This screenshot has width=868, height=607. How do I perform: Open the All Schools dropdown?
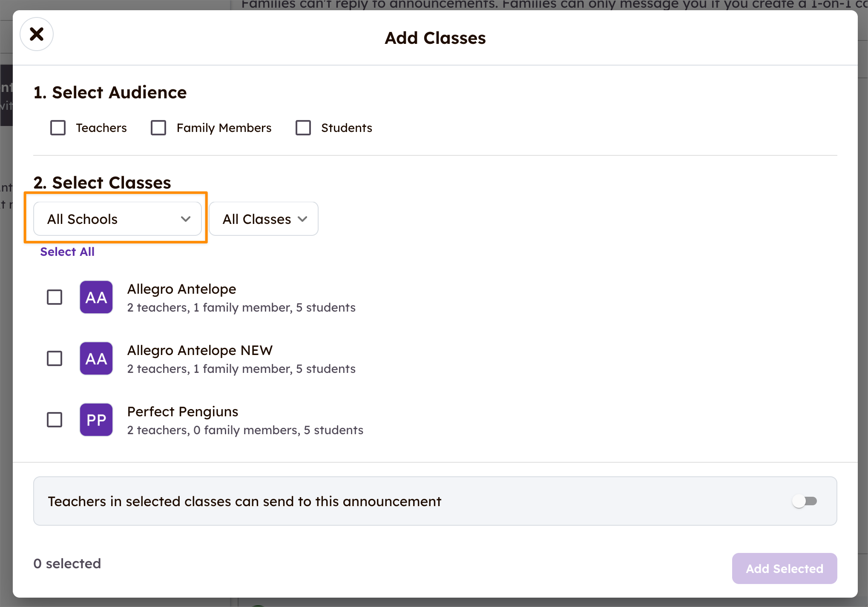(x=118, y=219)
